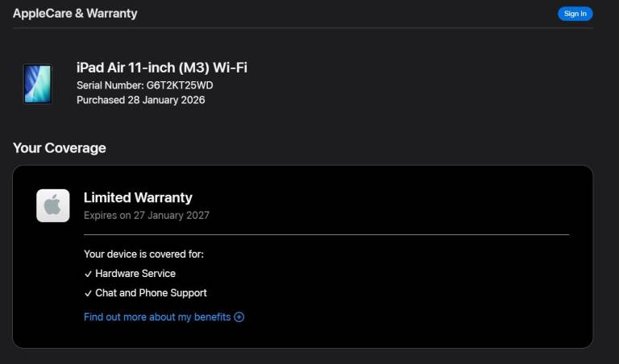The height and width of the screenshot is (364, 619).
Task: Click the Serial Number label
Action: (x=110, y=85)
